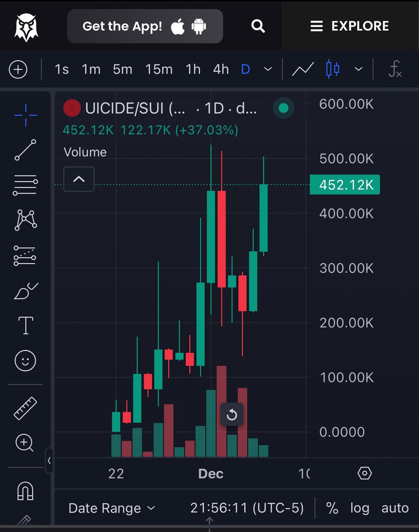Open the EXPLORE menu
Screen dimensions: 419x532
click(349, 27)
